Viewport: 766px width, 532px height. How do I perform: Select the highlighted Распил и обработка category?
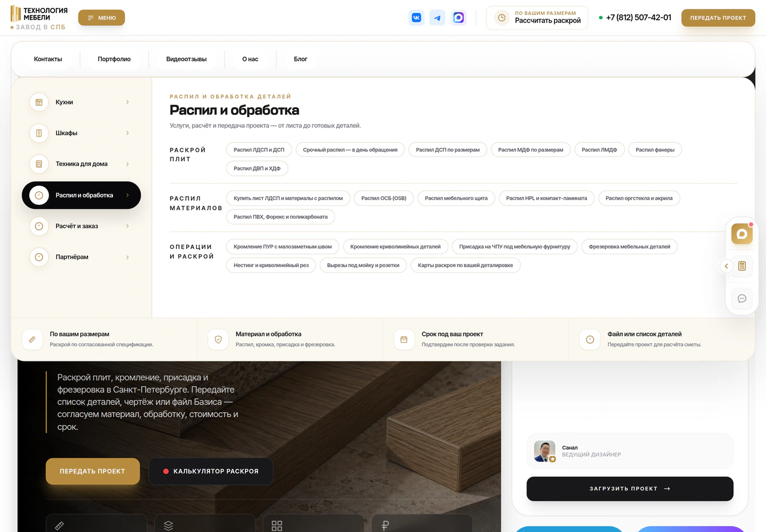coord(81,195)
